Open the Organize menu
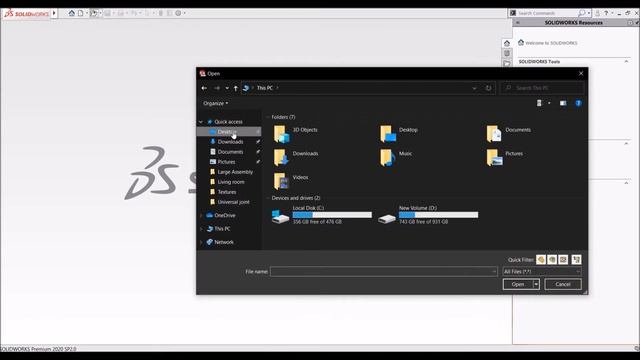Screen dimensions: 640x360 pos(216,103)
